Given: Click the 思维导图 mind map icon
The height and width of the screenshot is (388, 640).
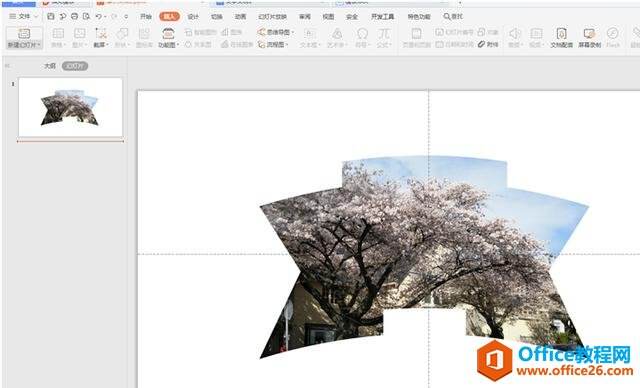Looking at the screenshot, I should [x=276, y=32].
